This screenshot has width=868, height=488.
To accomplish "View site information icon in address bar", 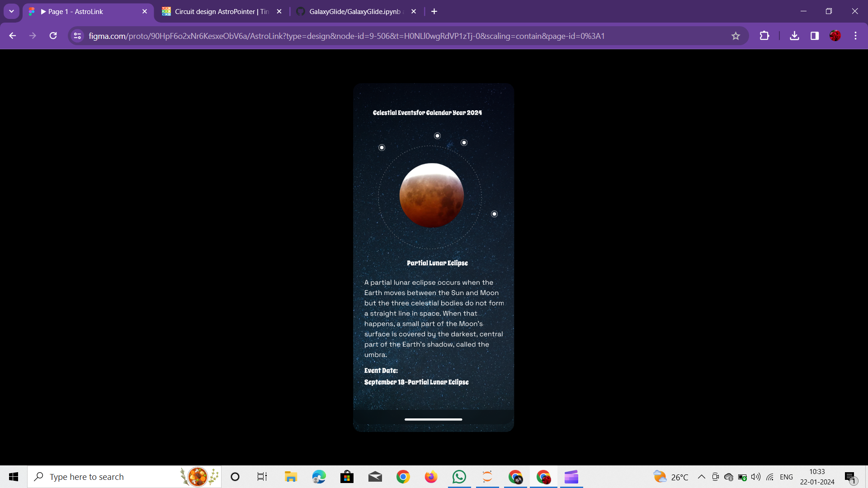I will click(x=77, y=36).
